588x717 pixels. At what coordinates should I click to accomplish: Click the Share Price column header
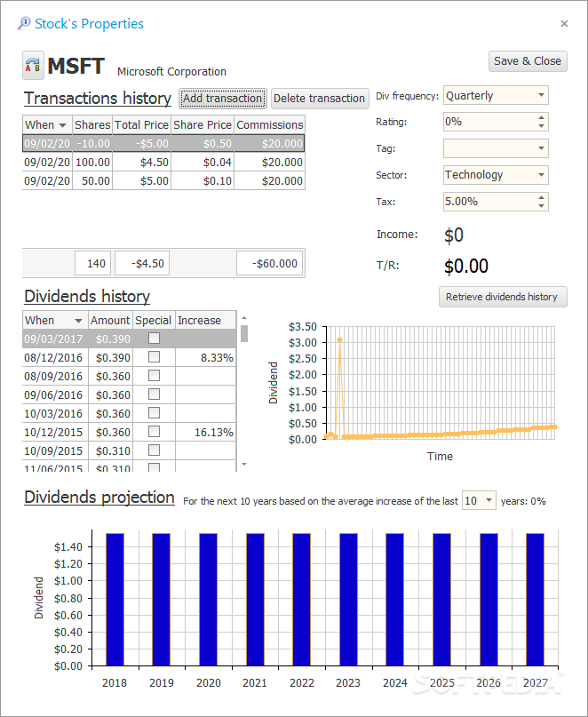tap(203, 125)
